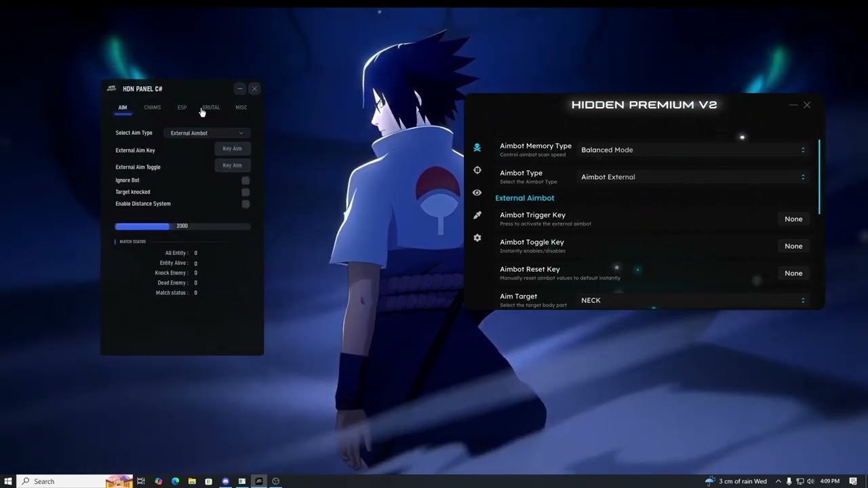Screen dimensions: 868x488
Task: Click the External Aimbot section heading
Action: coord(525,198)
